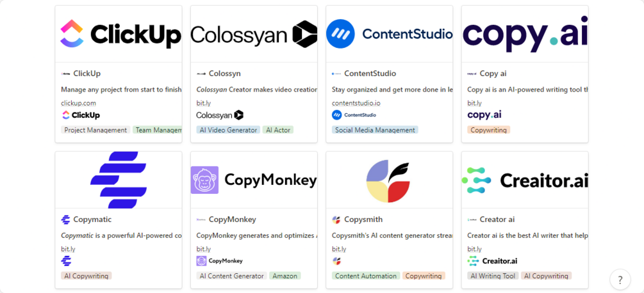The image size is (644, 293).
Task: Open the Copymatic blue banner logo
Action: click(x=119, y=180)
